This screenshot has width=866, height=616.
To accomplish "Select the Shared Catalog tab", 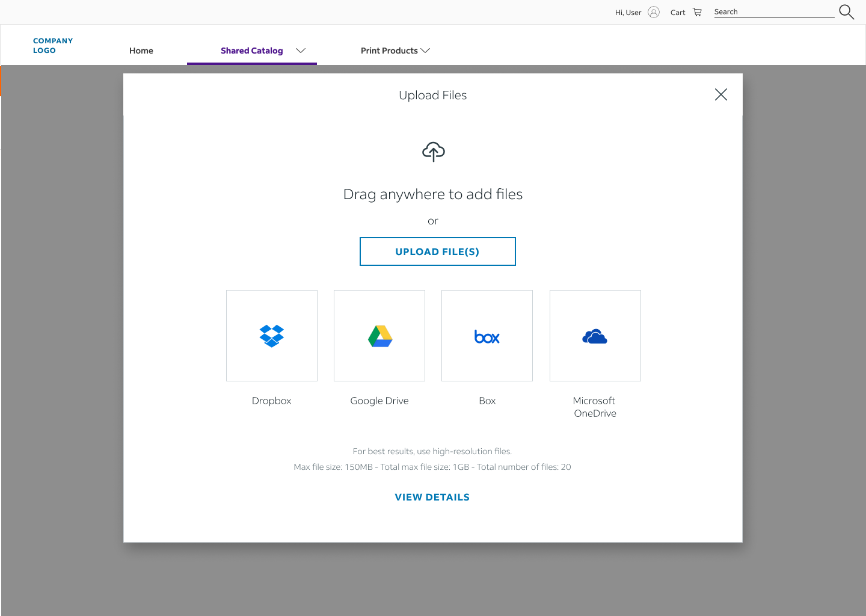I will click(251, 51).
